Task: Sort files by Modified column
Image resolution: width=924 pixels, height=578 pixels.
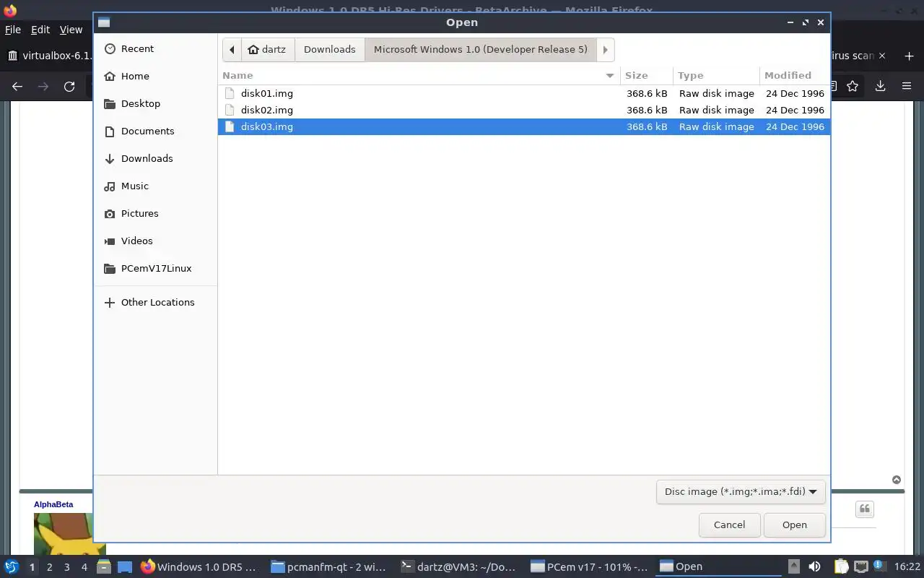Action: tap(794, 75)
